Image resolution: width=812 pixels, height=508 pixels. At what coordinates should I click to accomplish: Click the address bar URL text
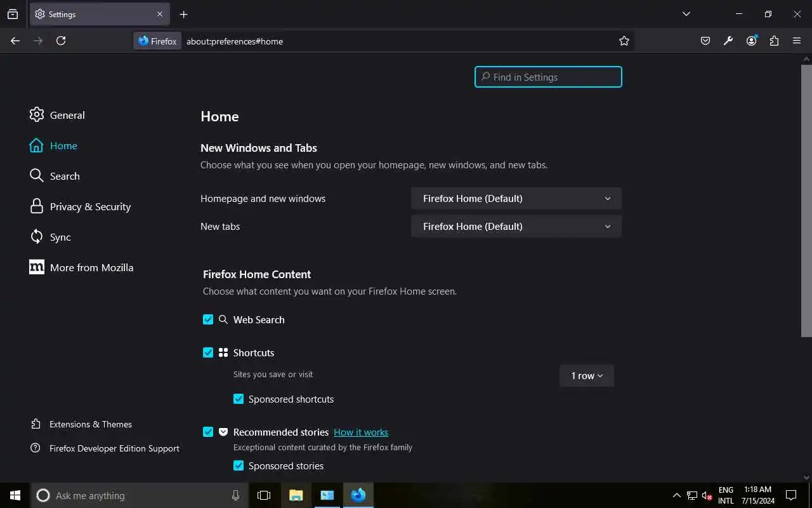point(235,41)
